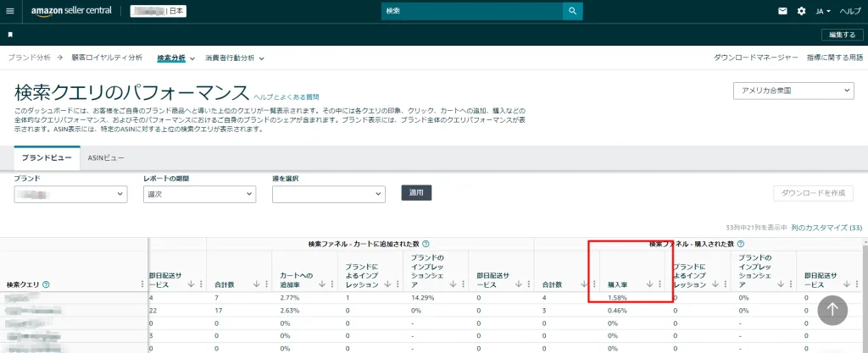
Task: Open 指標に関する用語 link
Action: (x=835, y=58)
